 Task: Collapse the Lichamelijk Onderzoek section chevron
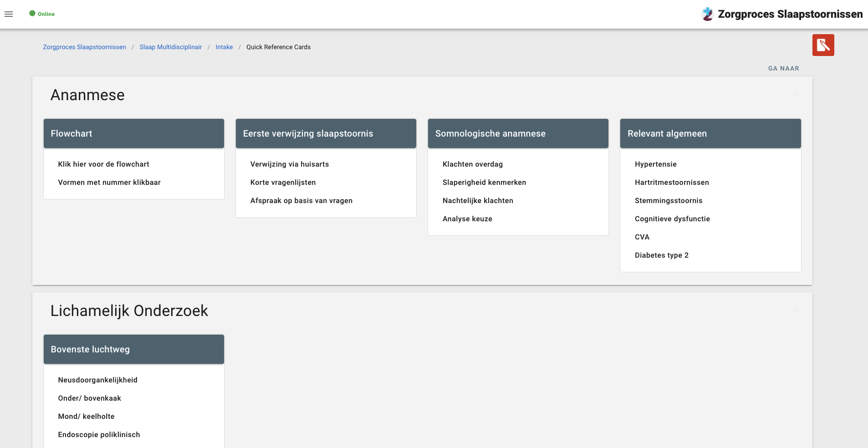coord(796,311)
